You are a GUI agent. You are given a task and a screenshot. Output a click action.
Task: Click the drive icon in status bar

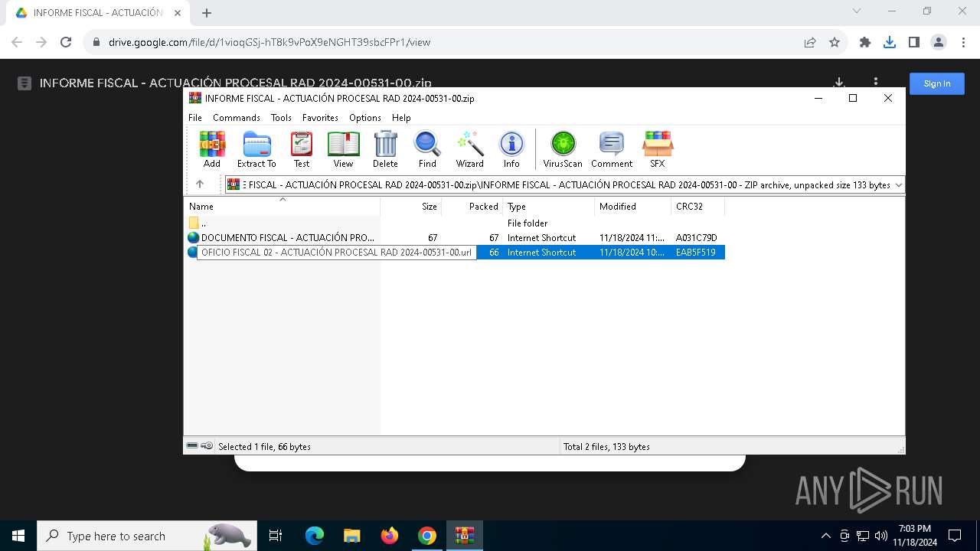tap(192, 445)
